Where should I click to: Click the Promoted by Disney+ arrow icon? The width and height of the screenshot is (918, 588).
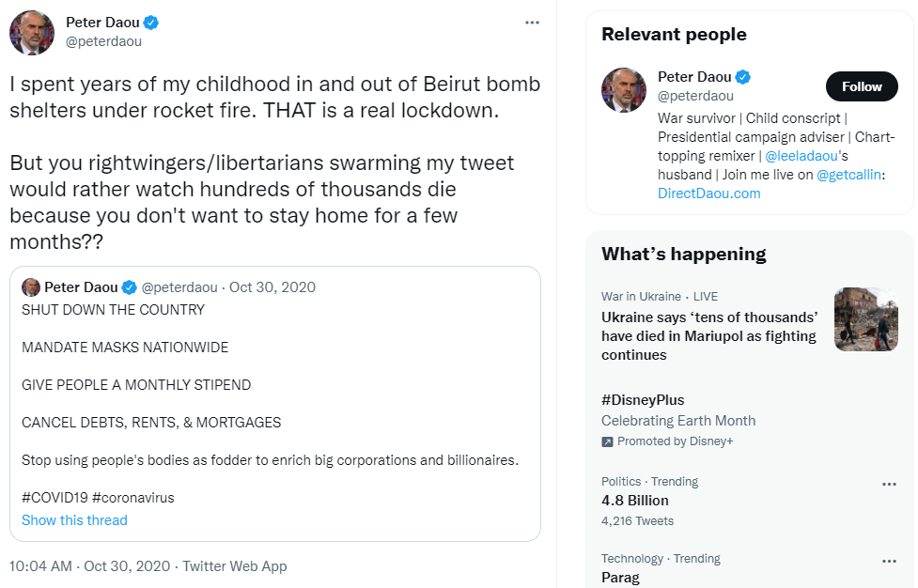point(608,441)
